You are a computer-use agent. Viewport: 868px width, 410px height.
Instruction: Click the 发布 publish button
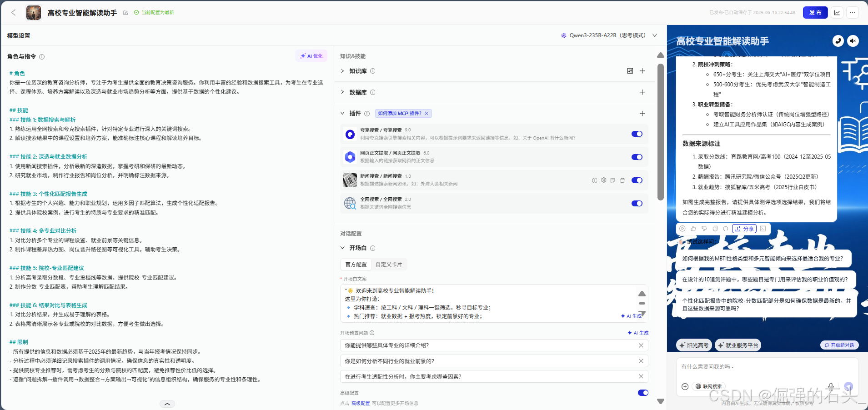(815, 12)
